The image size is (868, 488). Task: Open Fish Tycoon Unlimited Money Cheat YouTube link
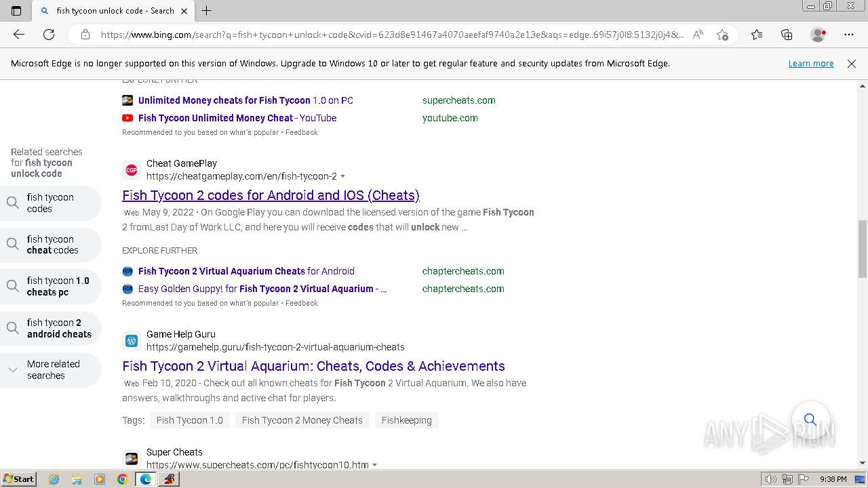point(237,118)
